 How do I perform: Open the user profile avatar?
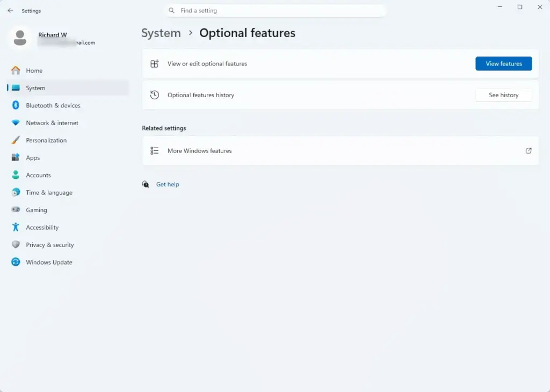click(x=20, y=38)
